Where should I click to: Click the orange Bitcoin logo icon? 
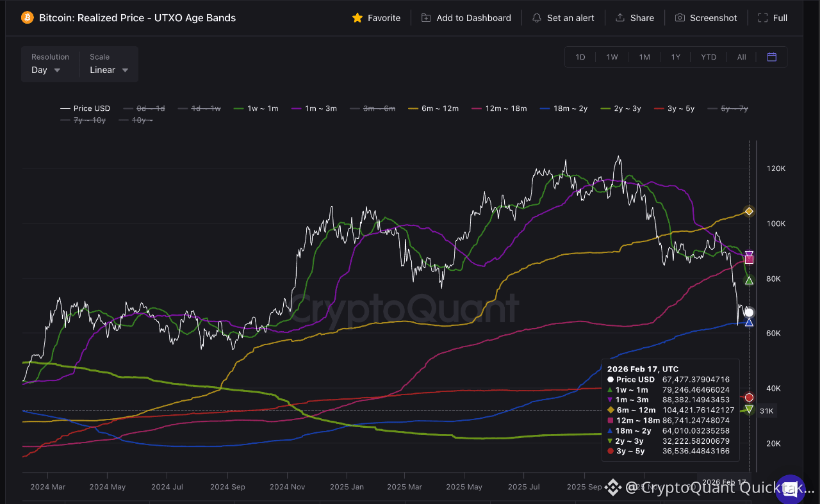click(27, 18)
